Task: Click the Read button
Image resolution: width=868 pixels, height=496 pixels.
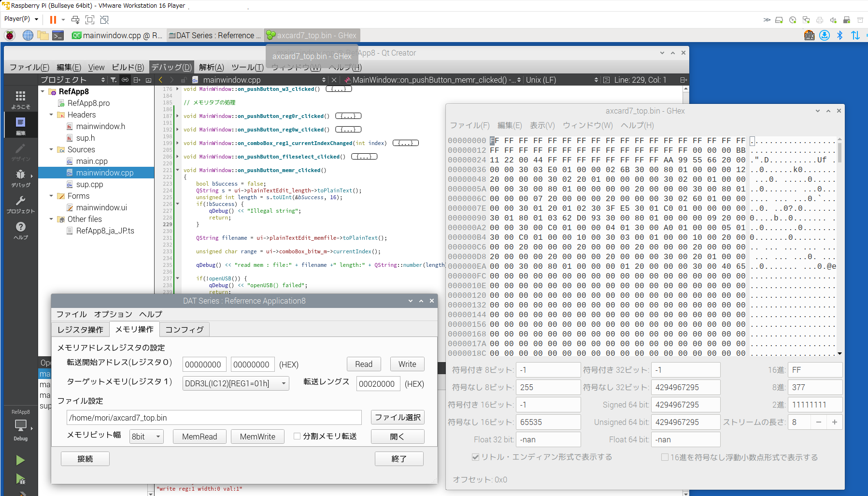Action: click(x=364, y=364)
